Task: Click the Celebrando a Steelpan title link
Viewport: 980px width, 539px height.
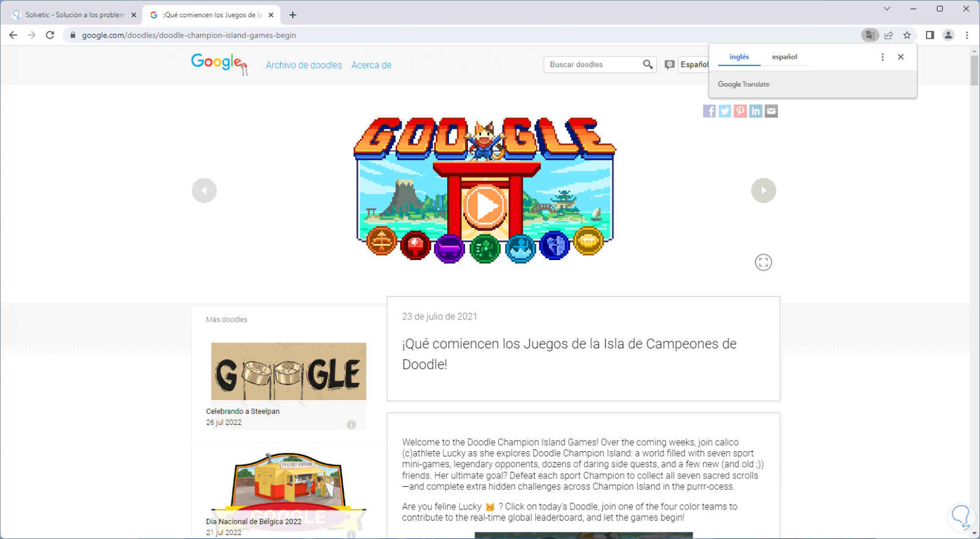Action: [x=243, y=411]
